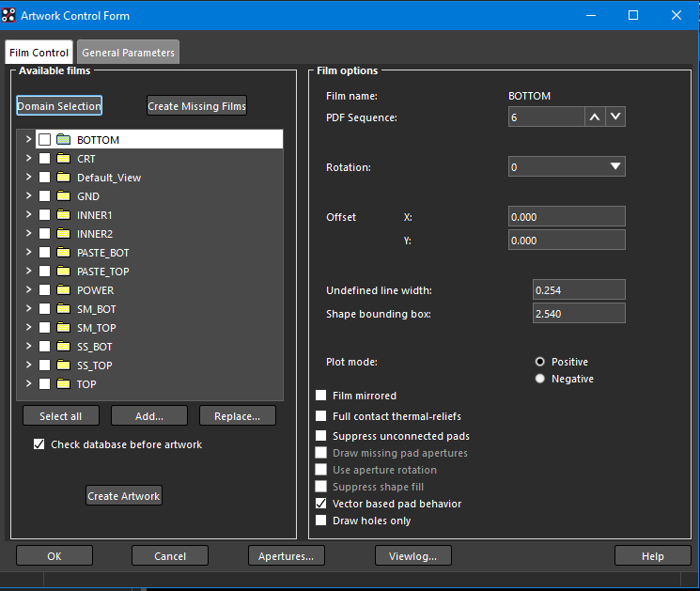Click the Undefined line width field

(579, 289)
